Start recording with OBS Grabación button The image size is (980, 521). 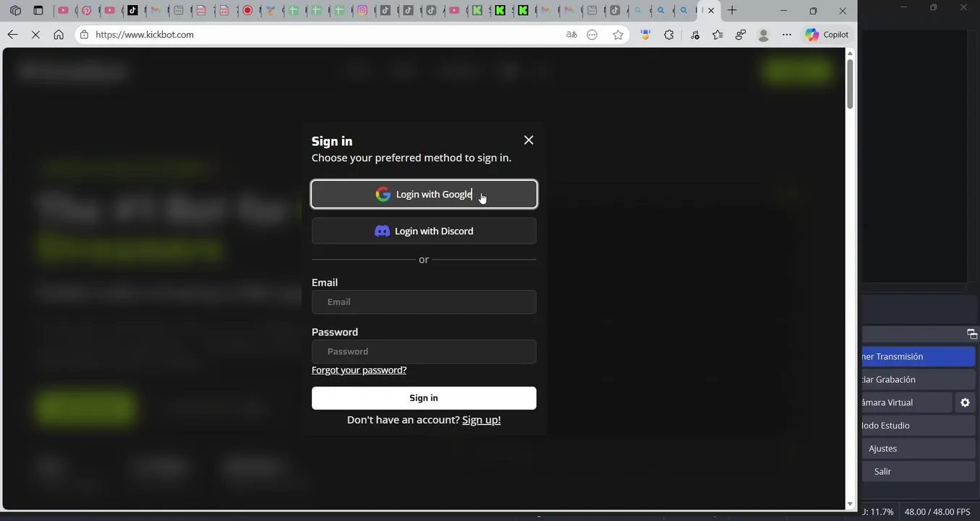(x=918, y=379)
